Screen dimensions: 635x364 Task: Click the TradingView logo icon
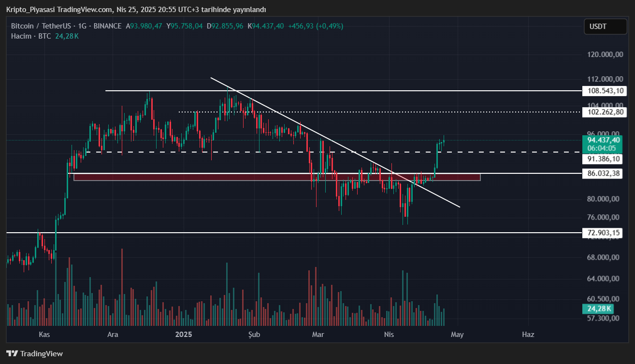[x=12, y=353]
